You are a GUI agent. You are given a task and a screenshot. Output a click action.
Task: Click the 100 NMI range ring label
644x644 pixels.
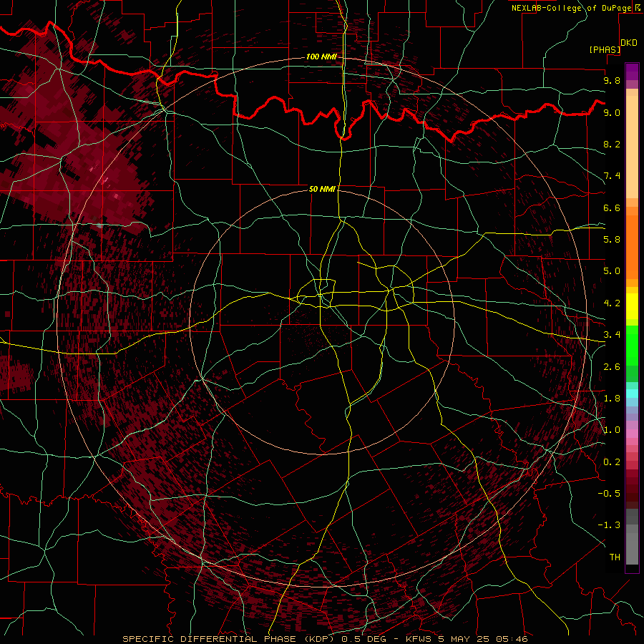321,57
